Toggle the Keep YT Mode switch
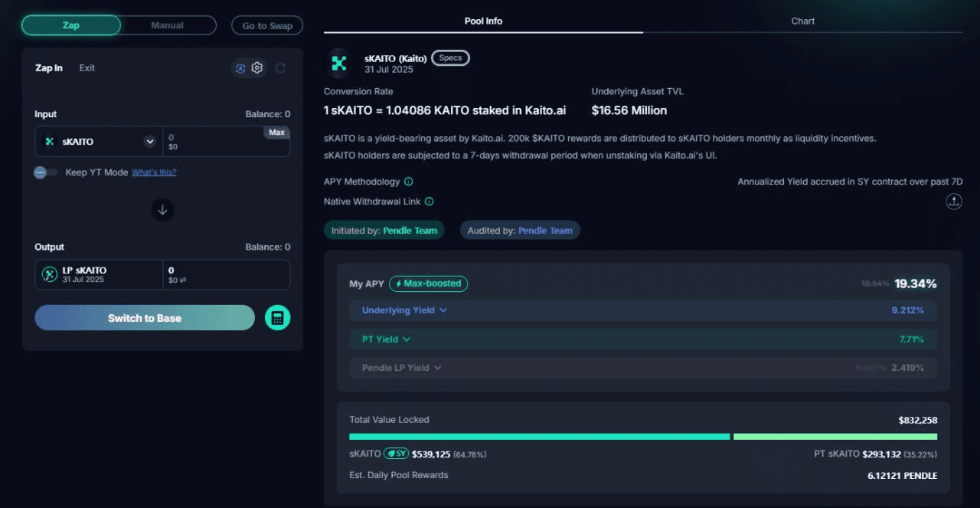Screen dimensions: 980x508 coord(46,172)
